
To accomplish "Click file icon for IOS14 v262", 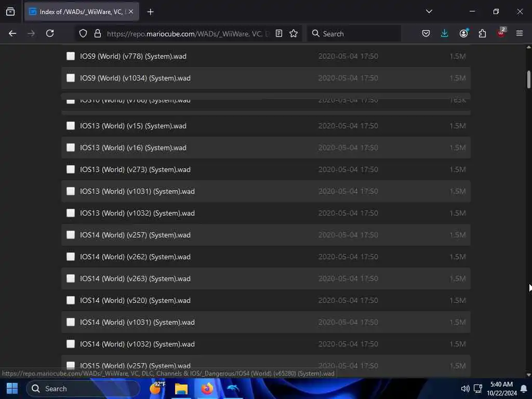I will coord(71,257).
